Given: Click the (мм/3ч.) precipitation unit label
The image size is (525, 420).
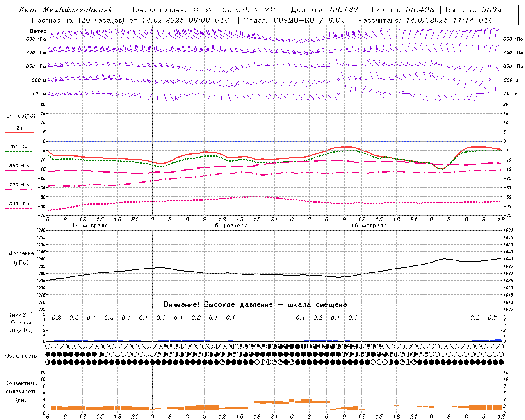Looking at the screenshot, I should 21,315.
